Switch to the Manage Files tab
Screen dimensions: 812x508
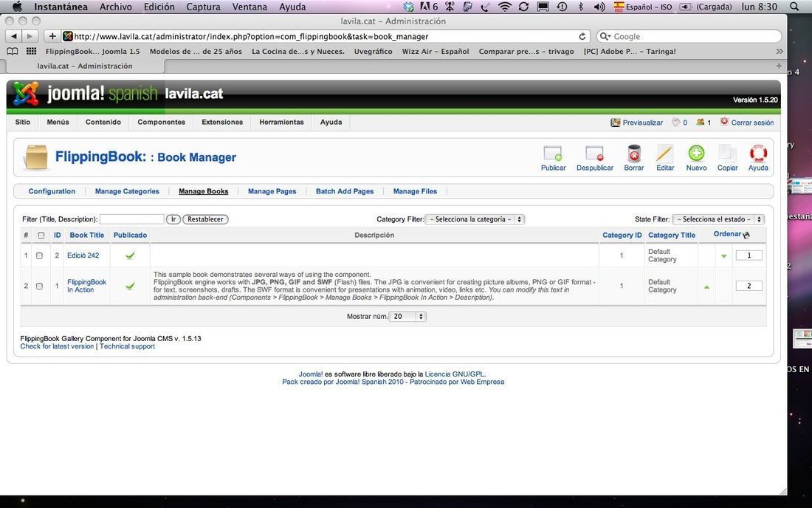415,191
